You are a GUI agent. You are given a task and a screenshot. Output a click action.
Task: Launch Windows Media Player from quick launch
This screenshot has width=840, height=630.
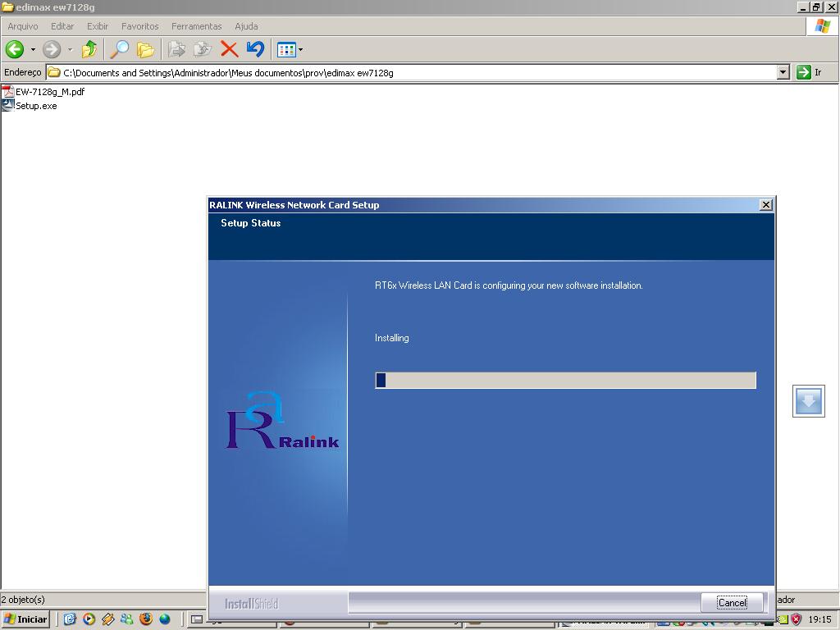[x=89, y=619]
